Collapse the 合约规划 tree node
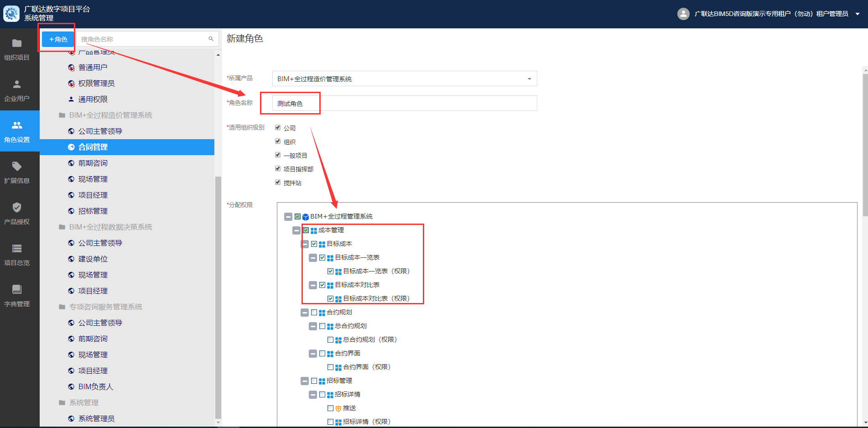868x428 pixels. coord(305,313)
